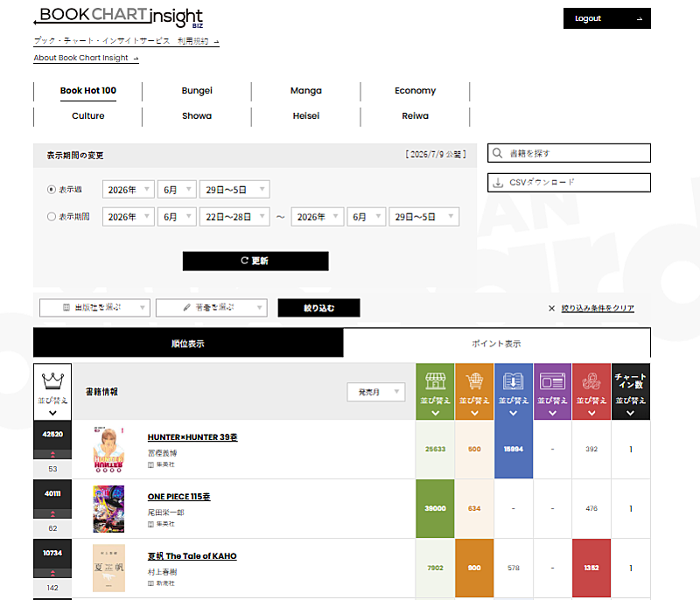Open the author select dropdown
The height and width of the screenshot is (600, 700).
(212, 308)
